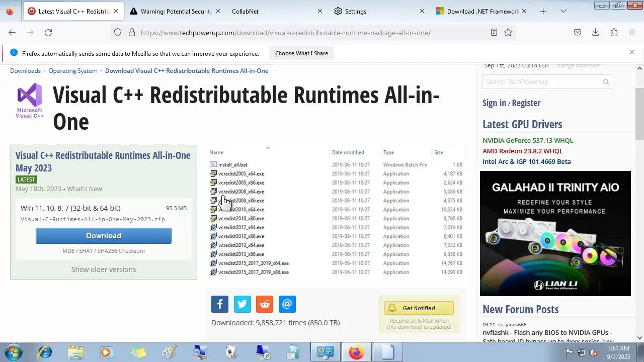Open the What's New link
This screenshot has height=362, width=644.
coord(85,189)
